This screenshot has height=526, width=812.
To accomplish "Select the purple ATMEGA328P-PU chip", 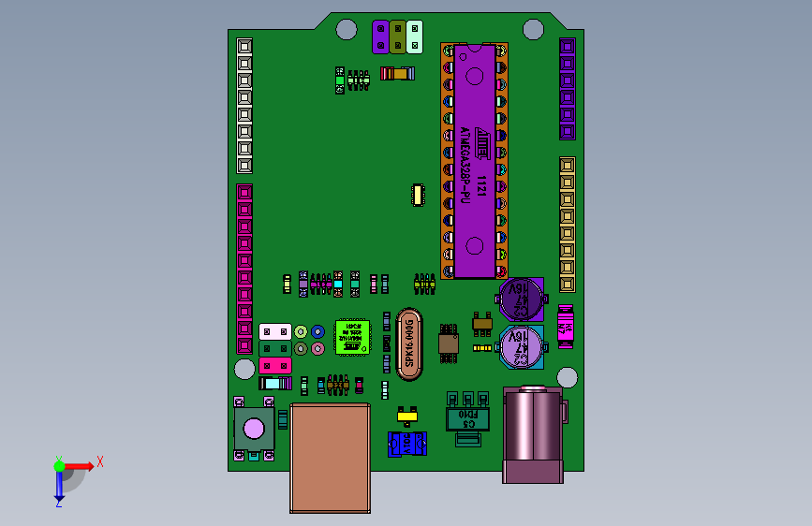I will pos(474,161).
